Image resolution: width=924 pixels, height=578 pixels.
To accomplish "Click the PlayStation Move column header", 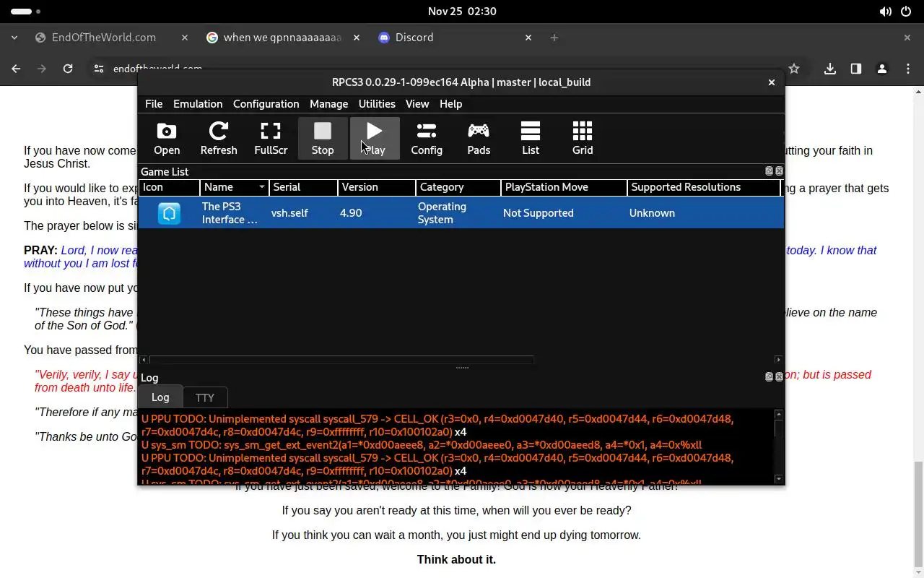I will tap(564, 187).
